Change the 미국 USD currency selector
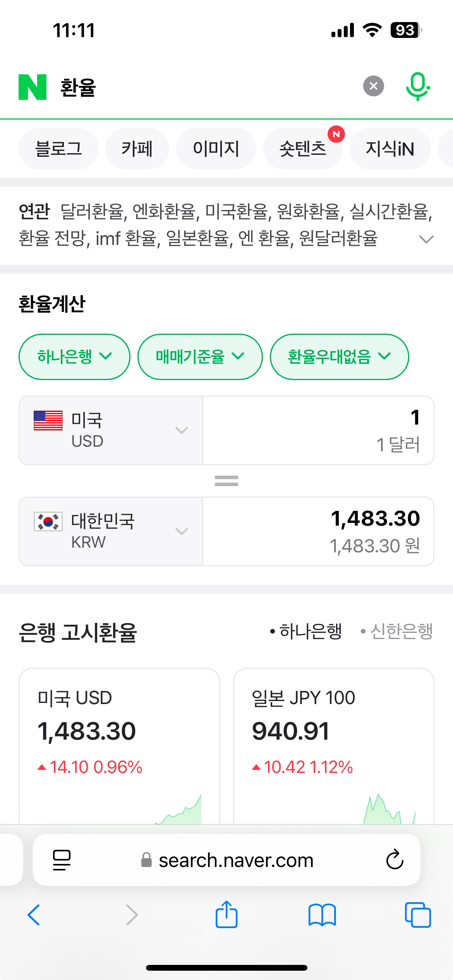The height and width of the screenshot is (980, 453). tap(111, 430)
